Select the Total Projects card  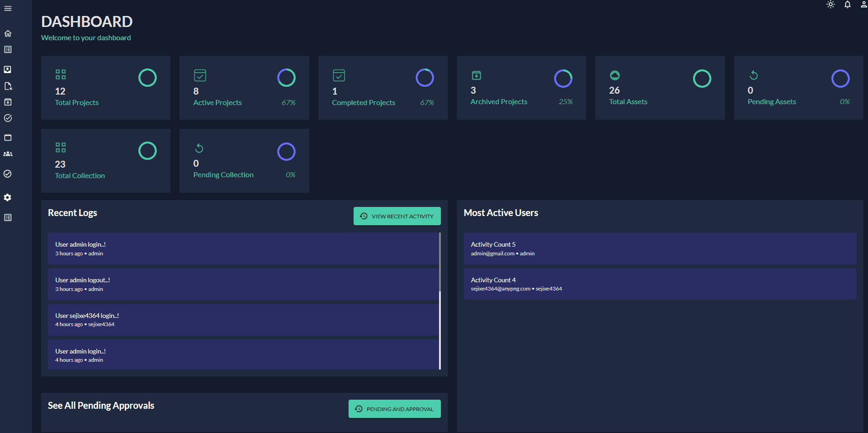[106, 88]
